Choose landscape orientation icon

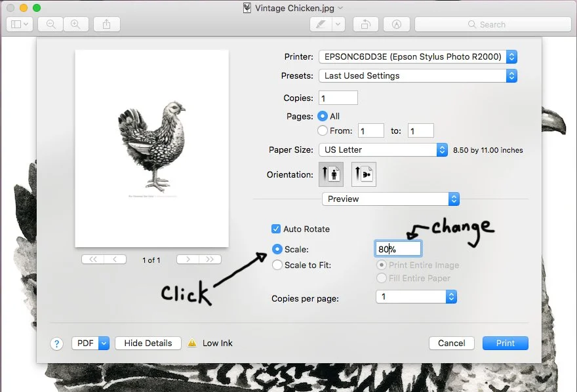pyautogui.click(x=363, y=174)
